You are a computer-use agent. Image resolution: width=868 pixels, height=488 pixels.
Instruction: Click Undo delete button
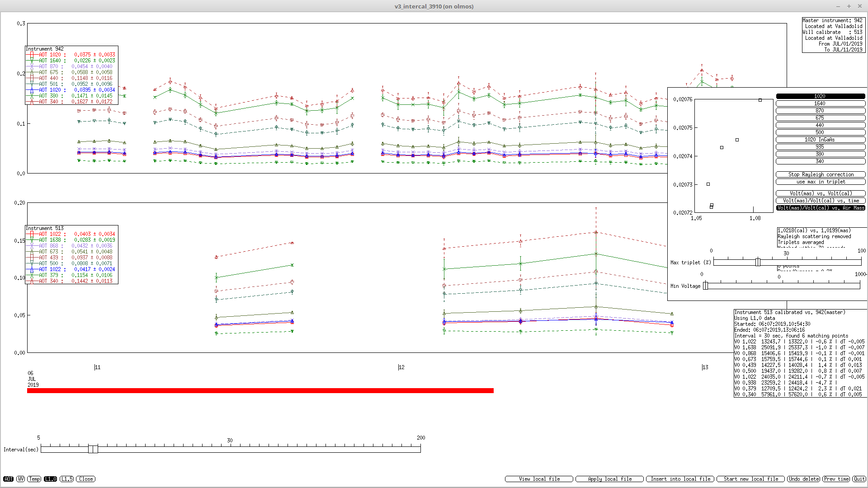click(x=804, y=479)
